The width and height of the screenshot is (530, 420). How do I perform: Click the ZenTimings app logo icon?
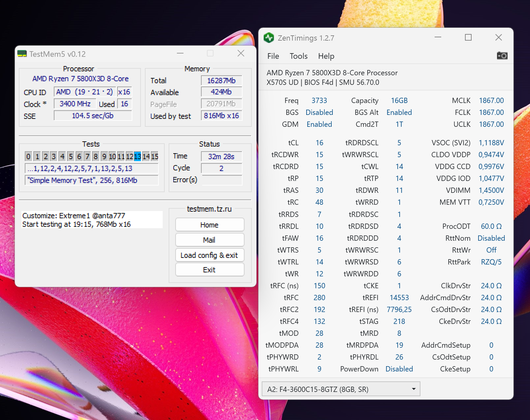pyautogui.click(x=269, y=38)
